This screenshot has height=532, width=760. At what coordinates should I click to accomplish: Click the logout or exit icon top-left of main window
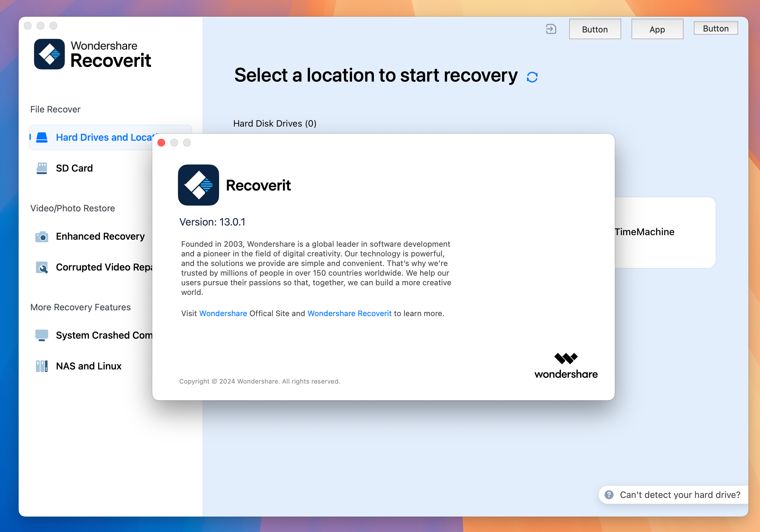(x=552, y=29)
